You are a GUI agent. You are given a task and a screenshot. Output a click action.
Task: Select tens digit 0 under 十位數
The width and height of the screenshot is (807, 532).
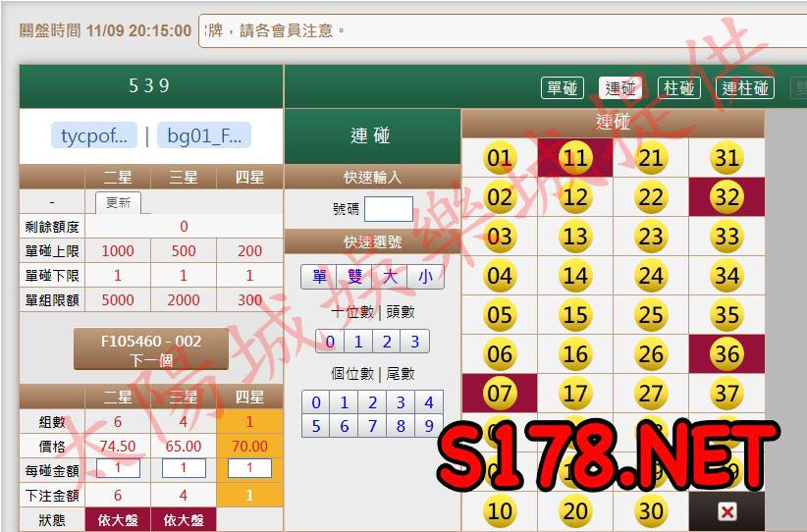(x=330, y=342)
